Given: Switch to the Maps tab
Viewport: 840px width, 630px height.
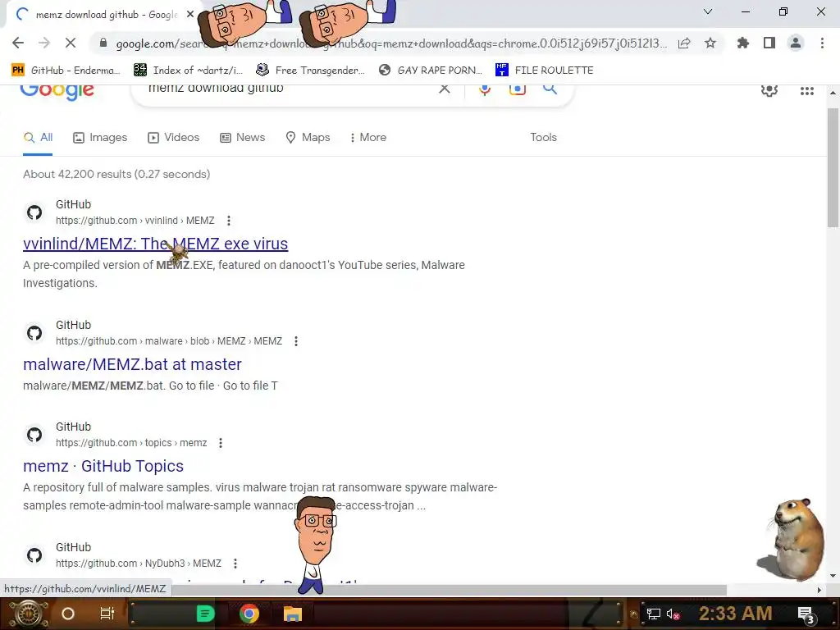Looking at the screenshot, I should [308, 138].
